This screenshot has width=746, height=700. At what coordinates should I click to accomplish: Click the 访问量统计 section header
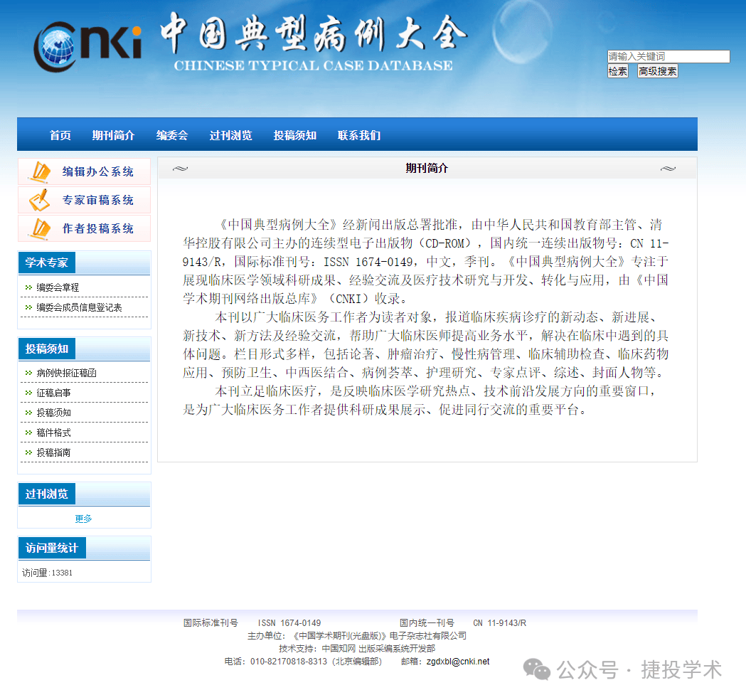coord(52,548)
